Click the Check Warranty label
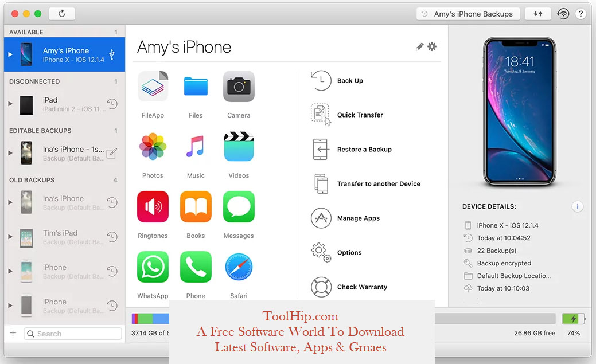This screenshot has height=364, width=596. point(362,287)
